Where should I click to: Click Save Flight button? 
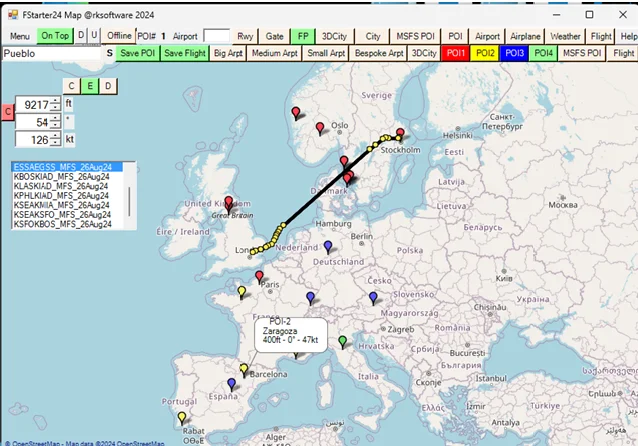point(185,53)
